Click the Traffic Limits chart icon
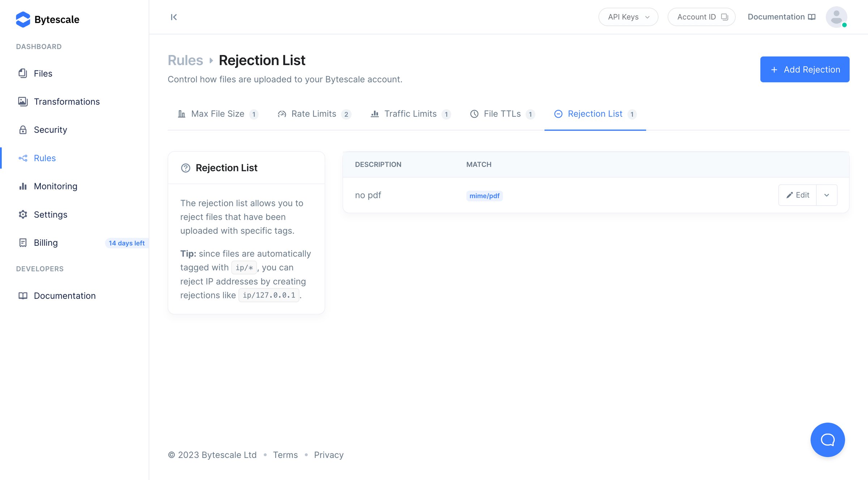868x480 pixels. [x=375, y=114]
